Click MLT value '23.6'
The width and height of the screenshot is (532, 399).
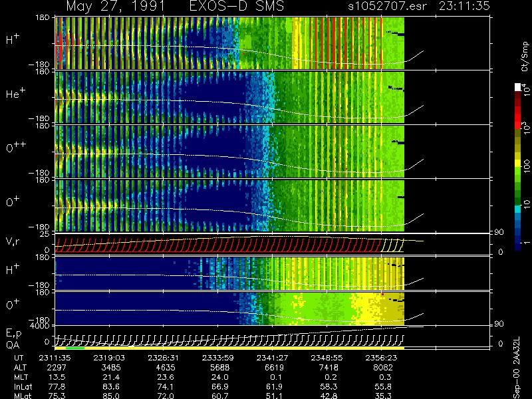(x=166, y=377)
